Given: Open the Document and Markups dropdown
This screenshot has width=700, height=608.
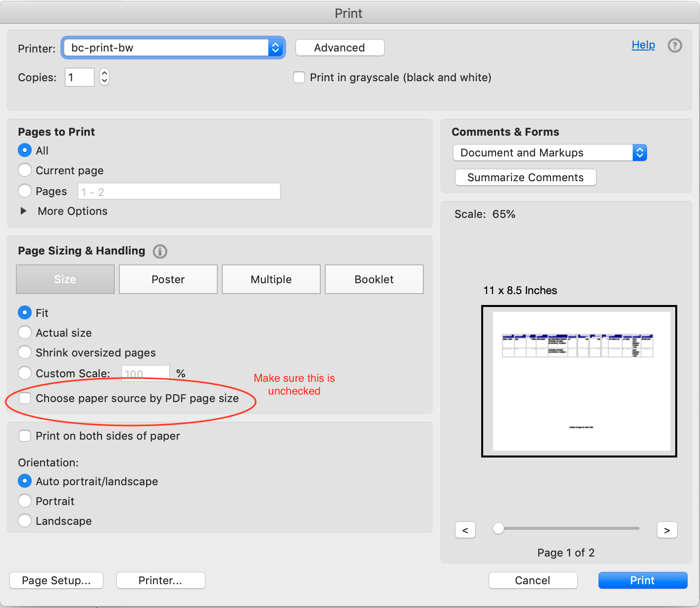Looking at the screenshot, I should [x=550, y=152].
